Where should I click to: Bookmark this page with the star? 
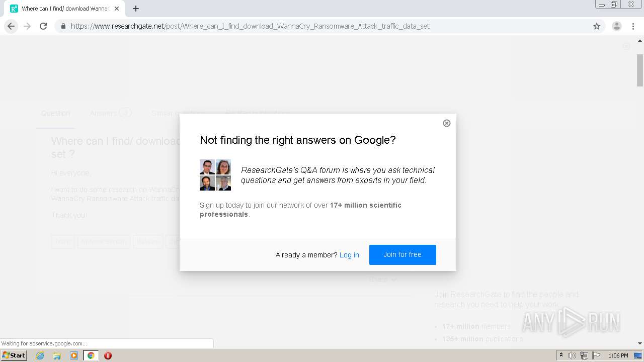597,26
